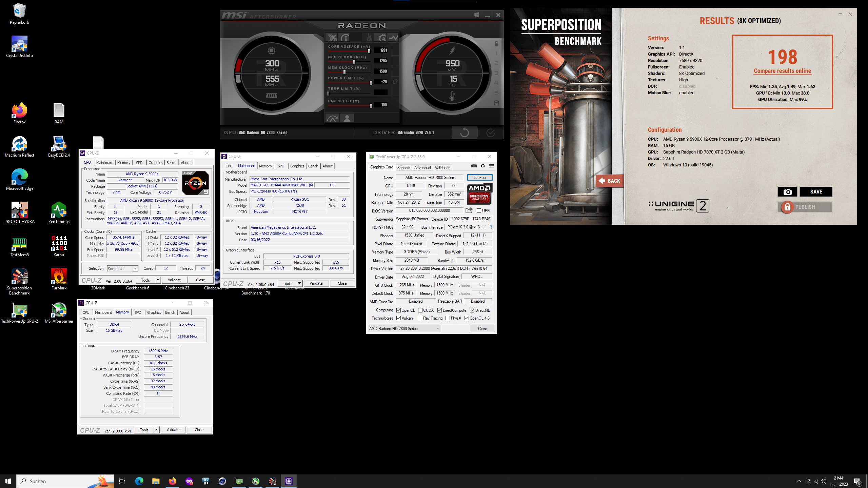
Task: Open Tools dropdown arrow in CPU-Z CPU window
Action: click(x=158, y=280)
